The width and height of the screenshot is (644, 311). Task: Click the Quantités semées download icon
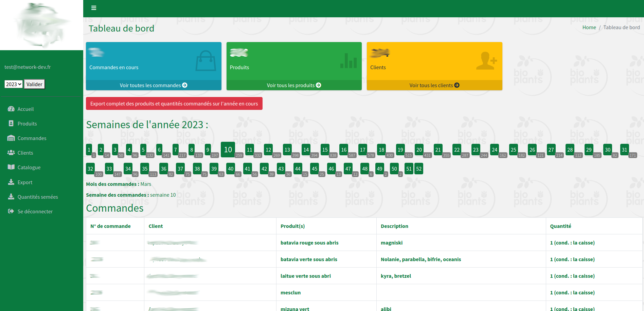coord(11,197)
